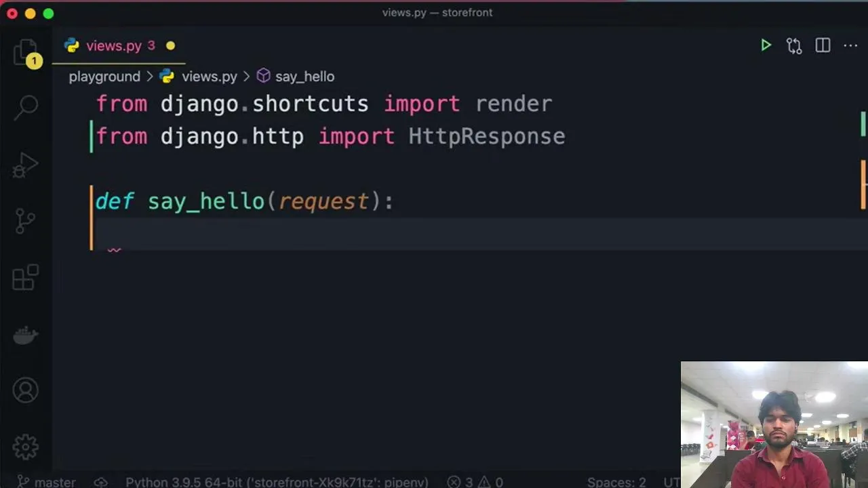Click say_hello symbol in breadcrumb

(x=304, y=77)
